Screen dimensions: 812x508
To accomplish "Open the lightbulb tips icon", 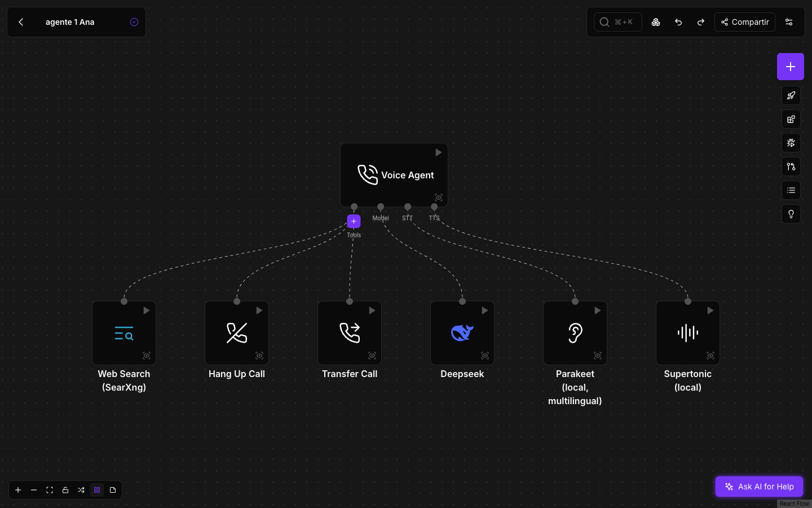I will click(x=791, y=214).
